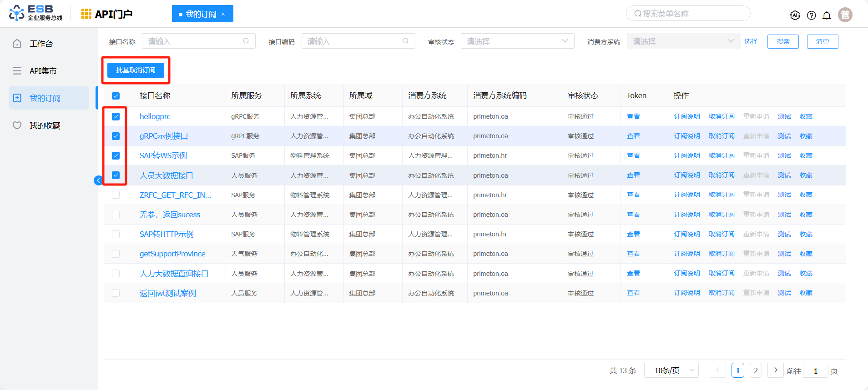Check the getSupportProvince row checkbox

116,254
